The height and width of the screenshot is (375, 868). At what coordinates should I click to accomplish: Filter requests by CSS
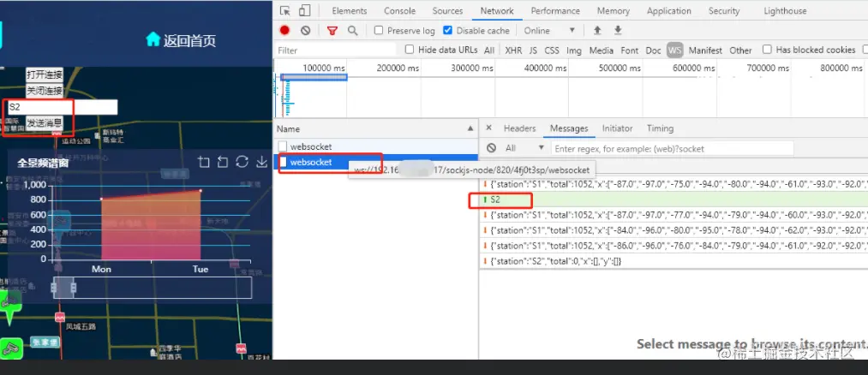551,51
